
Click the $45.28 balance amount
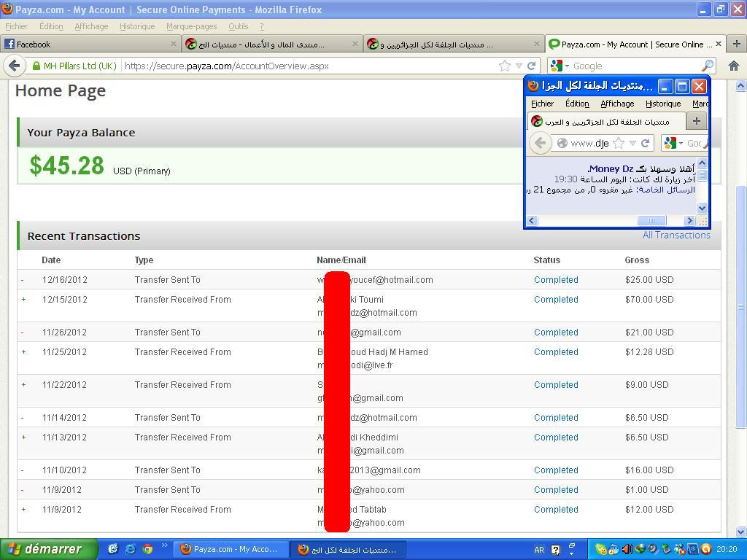(x=66, y=166)
